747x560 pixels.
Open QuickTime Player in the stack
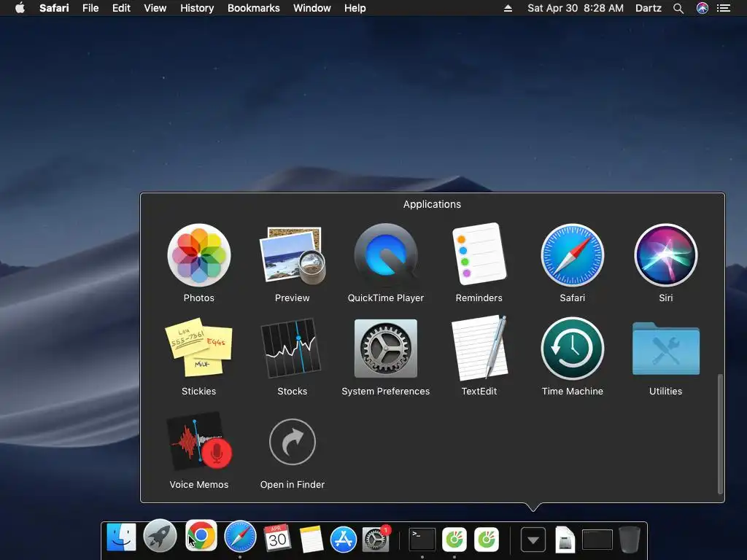click(x=385, y=255)
